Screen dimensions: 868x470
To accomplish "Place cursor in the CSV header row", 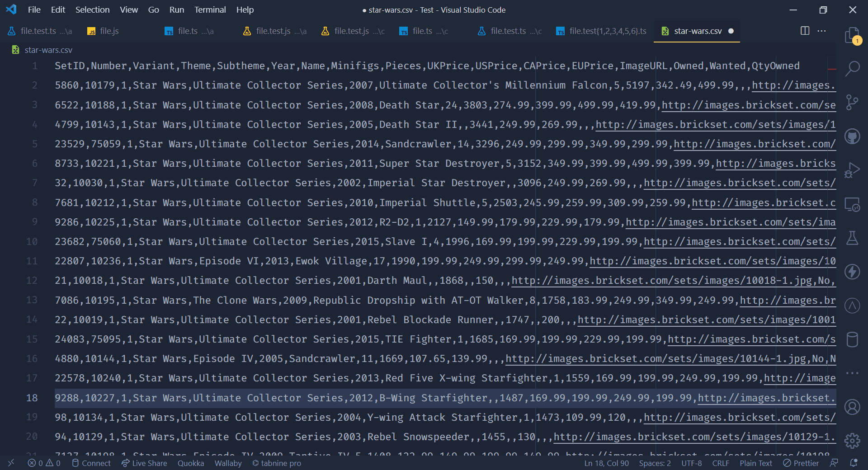I will 427,66.
